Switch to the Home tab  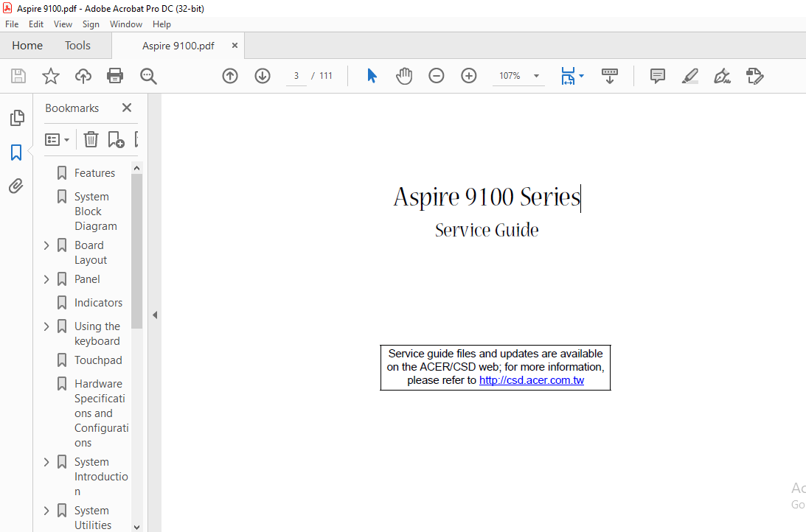click(x=27, y=46)
